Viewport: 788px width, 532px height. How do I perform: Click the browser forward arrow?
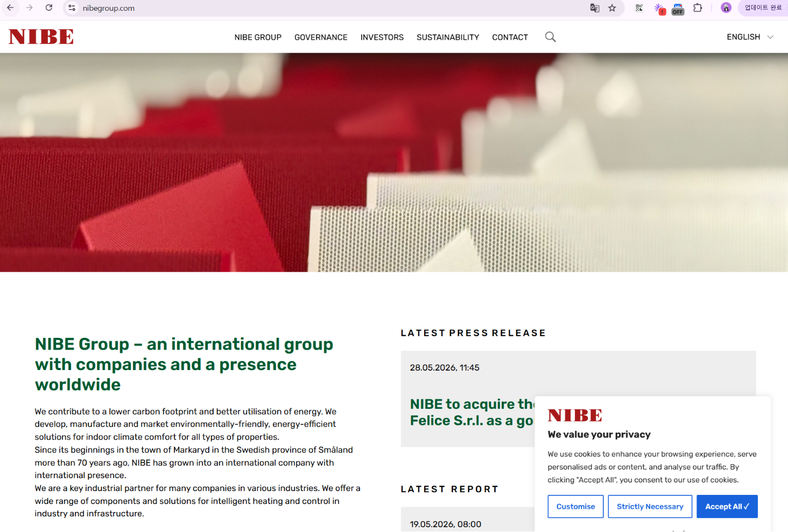30,8
